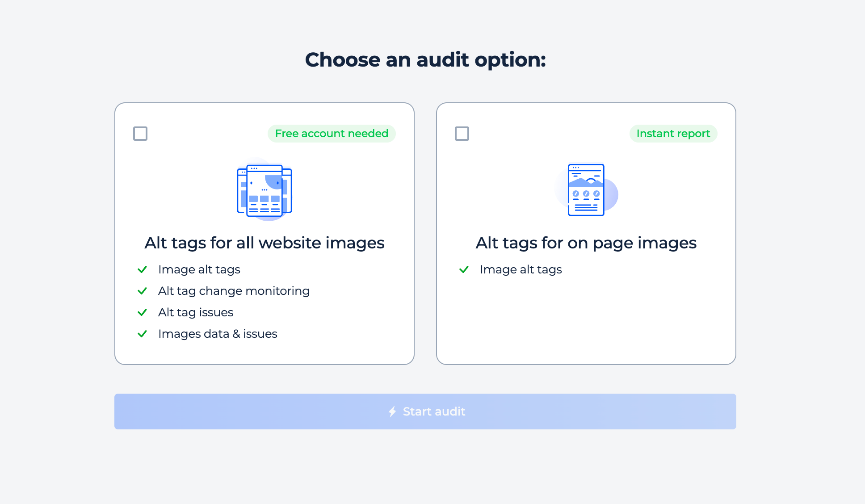Click the Free account needed badge
Viewport: 865px width, 504px height.
click(332, 134)
